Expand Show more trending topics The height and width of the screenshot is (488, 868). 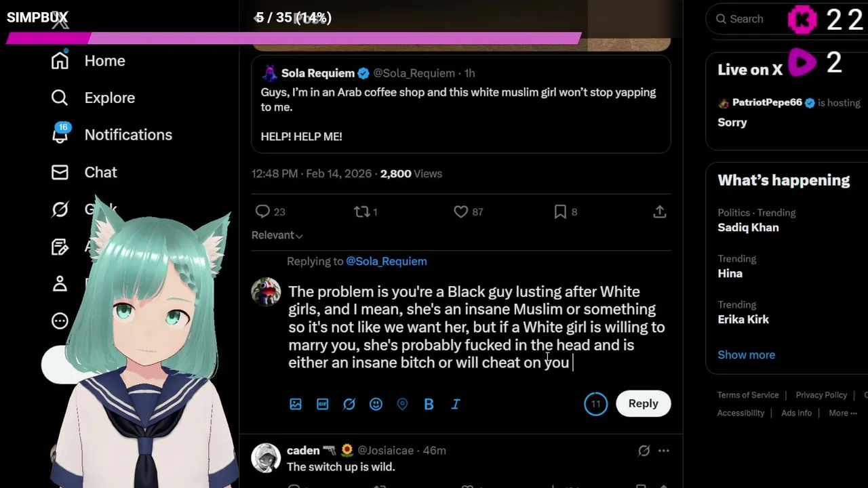pos(746,354)
